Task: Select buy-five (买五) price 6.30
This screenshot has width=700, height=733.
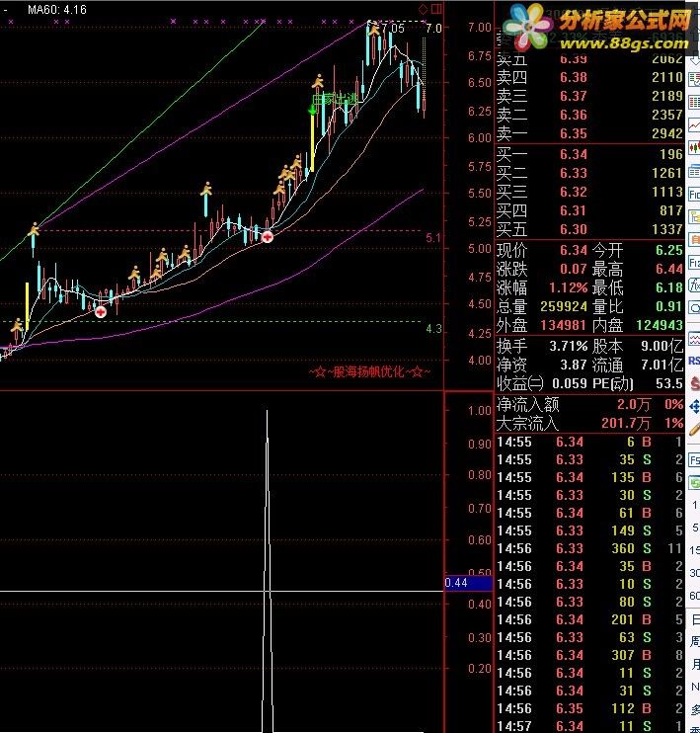Action: (x=573, y=229)
